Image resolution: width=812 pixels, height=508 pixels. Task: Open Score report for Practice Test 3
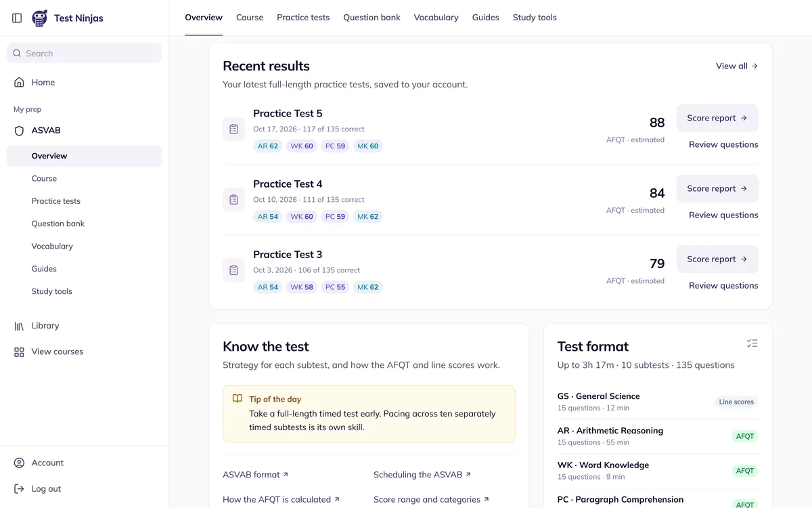click(717, 259)
